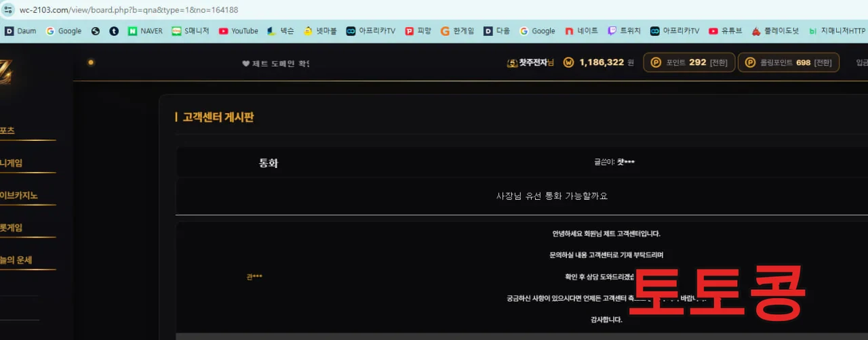Open the 유튜브 bookmark

[726, 30]
